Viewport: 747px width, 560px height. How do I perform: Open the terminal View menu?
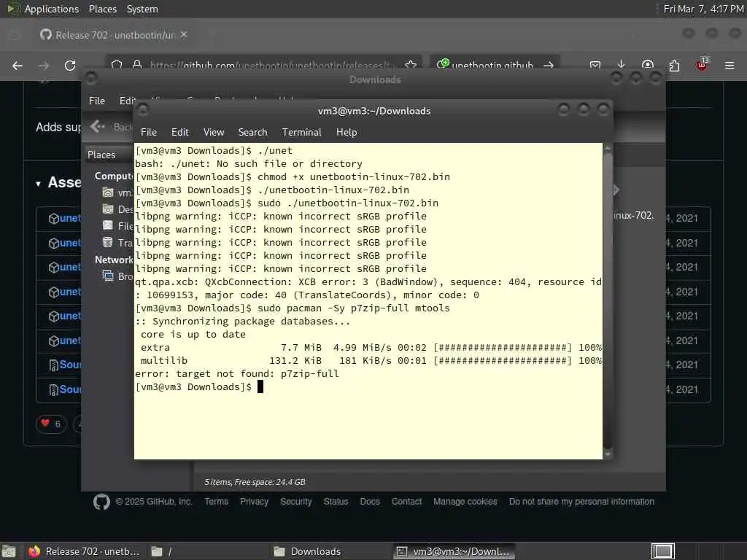pyautogui.click(x=214, y=133)
